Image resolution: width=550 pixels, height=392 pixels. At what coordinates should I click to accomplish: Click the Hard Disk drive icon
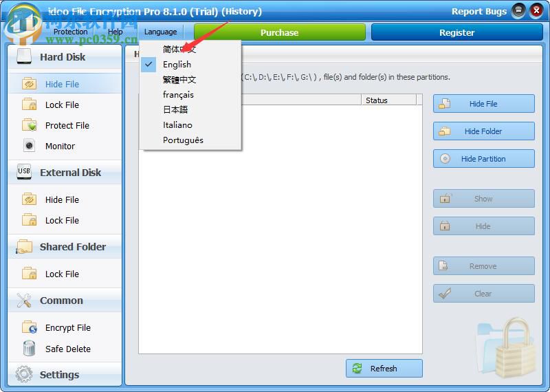point(24,56)
